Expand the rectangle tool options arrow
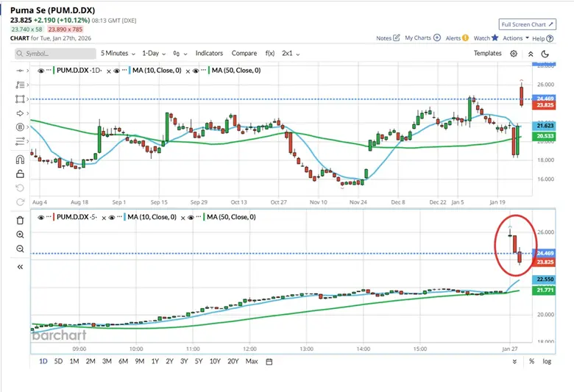 tap(27, 99)
